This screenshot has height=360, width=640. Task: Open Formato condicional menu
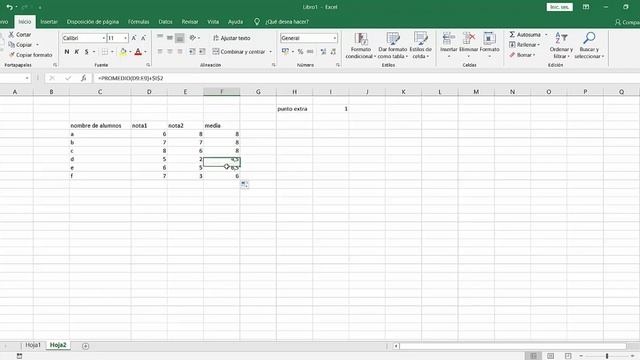pyautogui.click(x=360, y=45)
